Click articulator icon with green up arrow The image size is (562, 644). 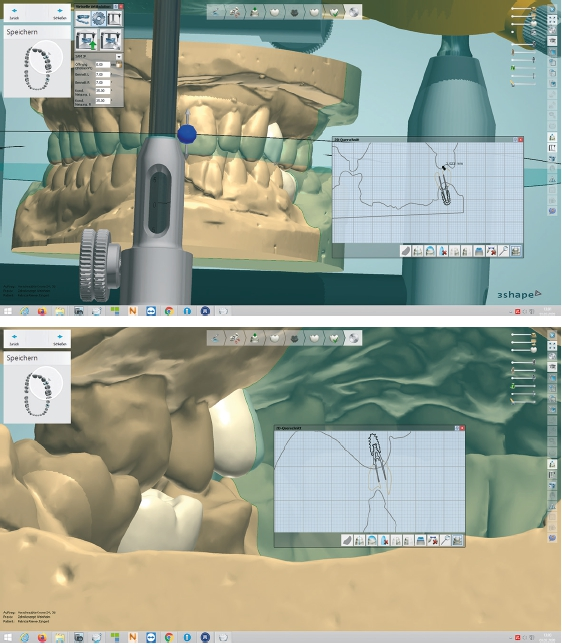point(86,40)
